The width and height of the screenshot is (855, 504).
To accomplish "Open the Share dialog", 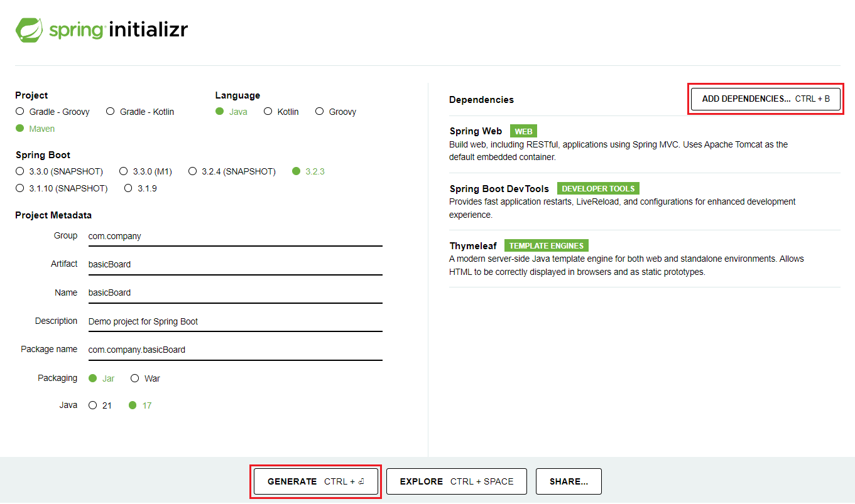I will pos(569,481).
